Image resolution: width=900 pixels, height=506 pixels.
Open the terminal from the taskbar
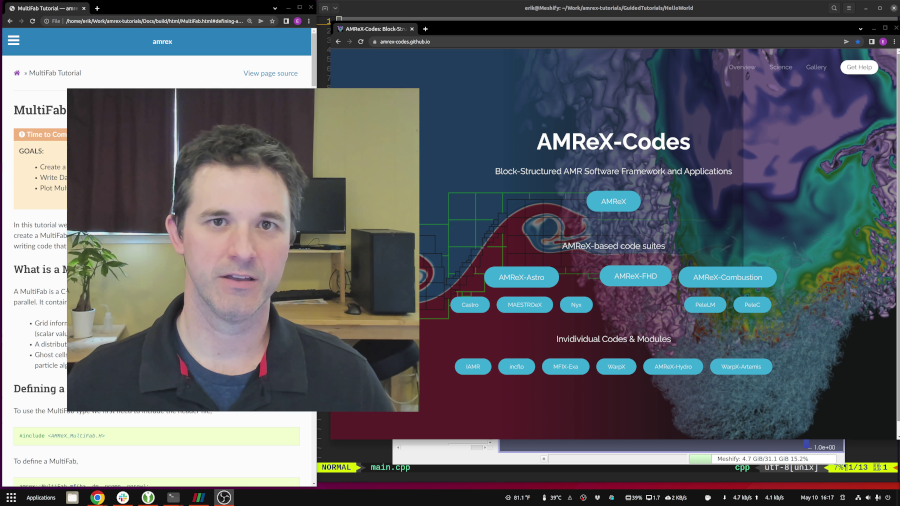tap(173, 497)
